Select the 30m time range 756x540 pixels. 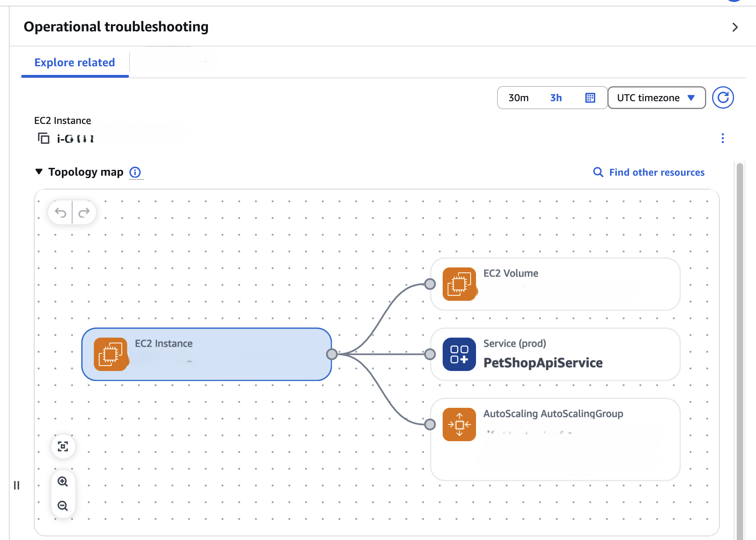(518, 98)
